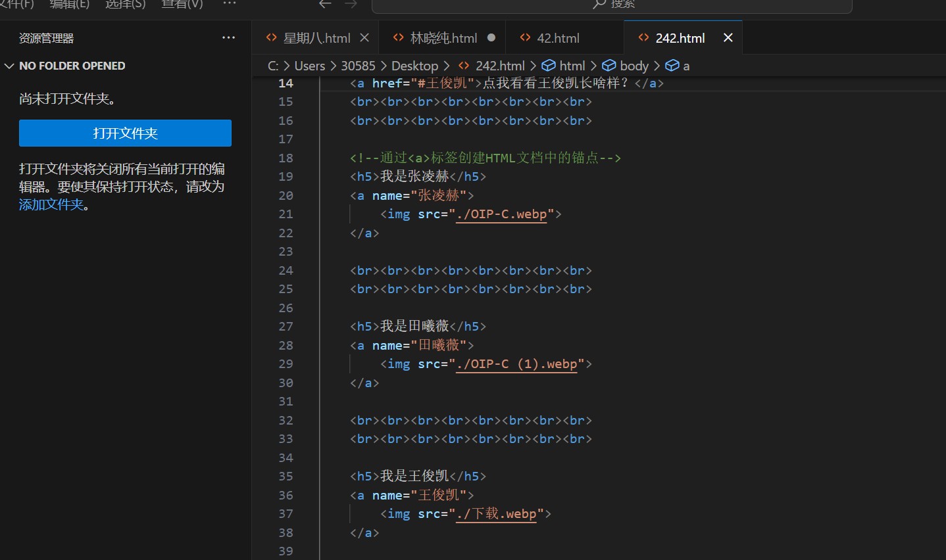
Task: Click the ./OIP-C.webp image path link
Action: tap(502, 214)
